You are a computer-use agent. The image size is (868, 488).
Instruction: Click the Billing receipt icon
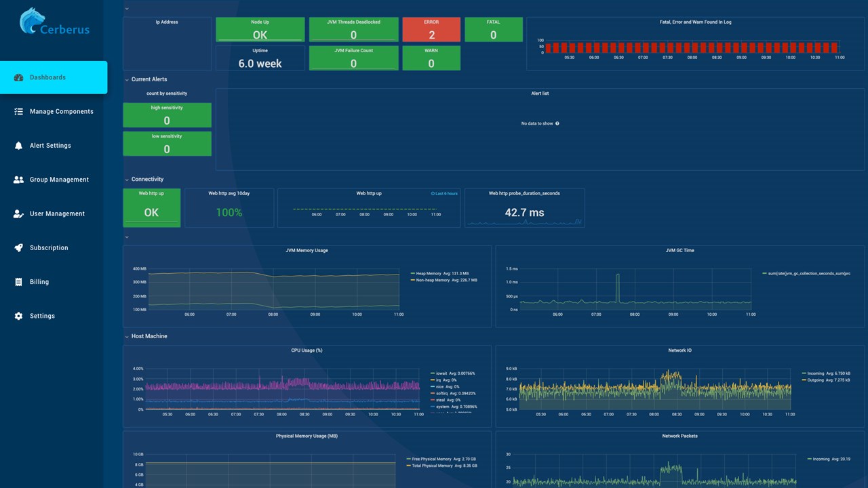(18, 282)
